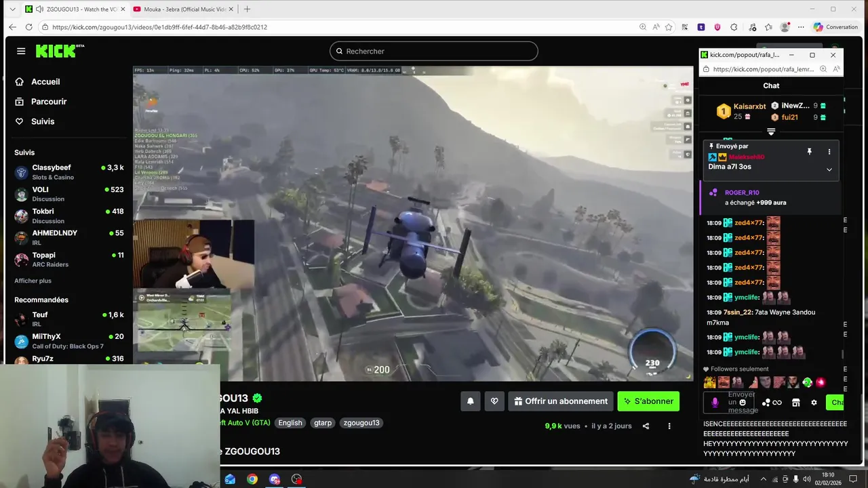
Task: Open the Kick hamburger sidebar menu
Action: [x=21, y=51]
